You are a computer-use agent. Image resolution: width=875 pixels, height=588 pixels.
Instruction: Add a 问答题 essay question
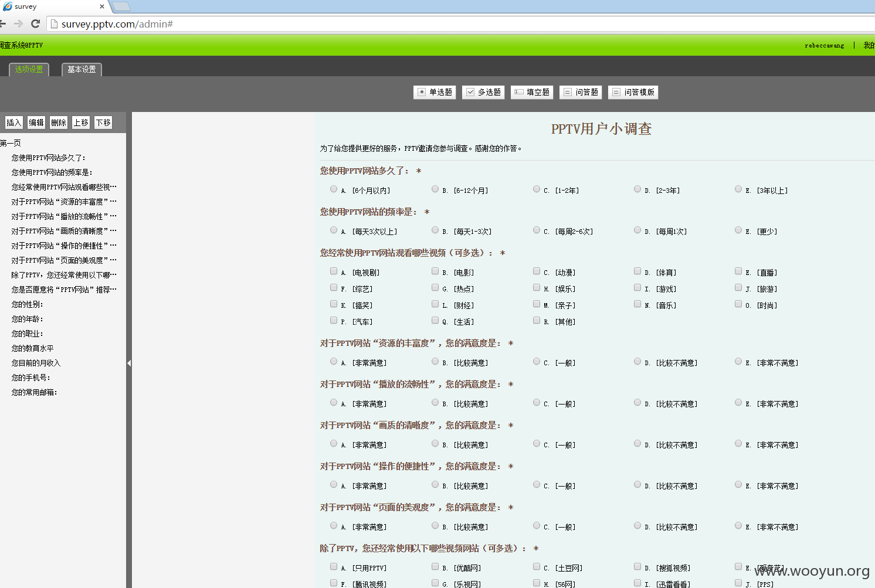pyautogui.click(x=581, y=92)
